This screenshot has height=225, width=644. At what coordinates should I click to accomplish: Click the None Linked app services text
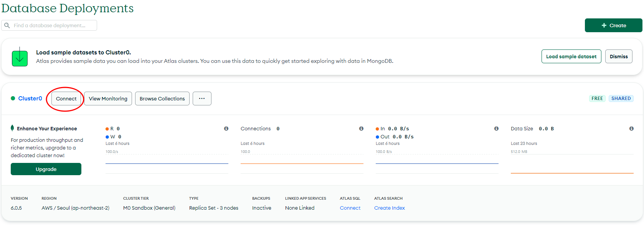(x=300, y=208)
